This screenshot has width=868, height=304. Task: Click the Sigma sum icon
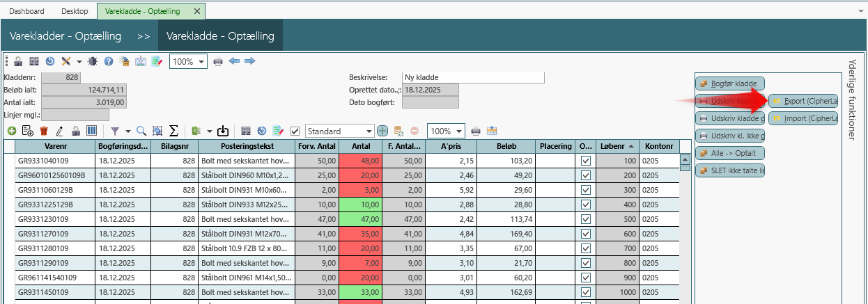[x=173, y=131]
